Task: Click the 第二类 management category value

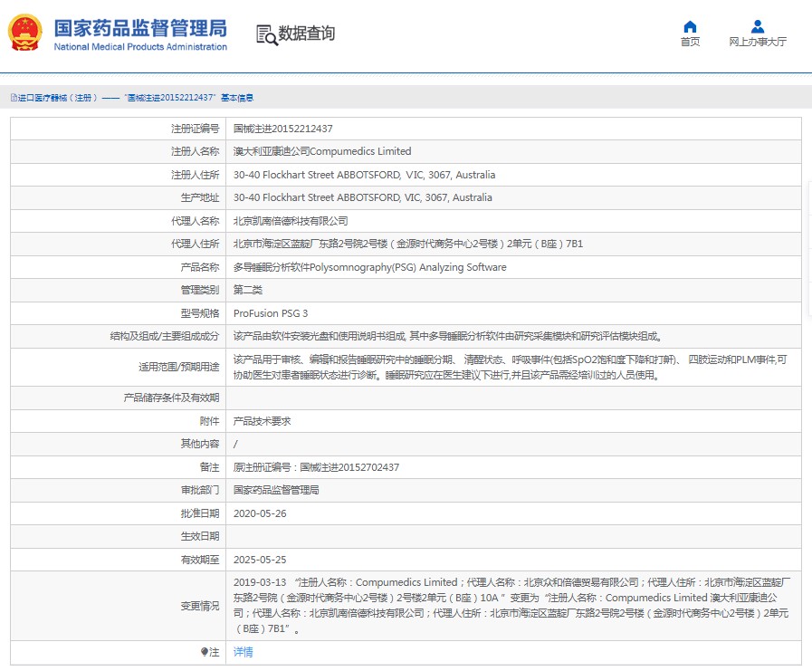Action: [x=247, y=290]
